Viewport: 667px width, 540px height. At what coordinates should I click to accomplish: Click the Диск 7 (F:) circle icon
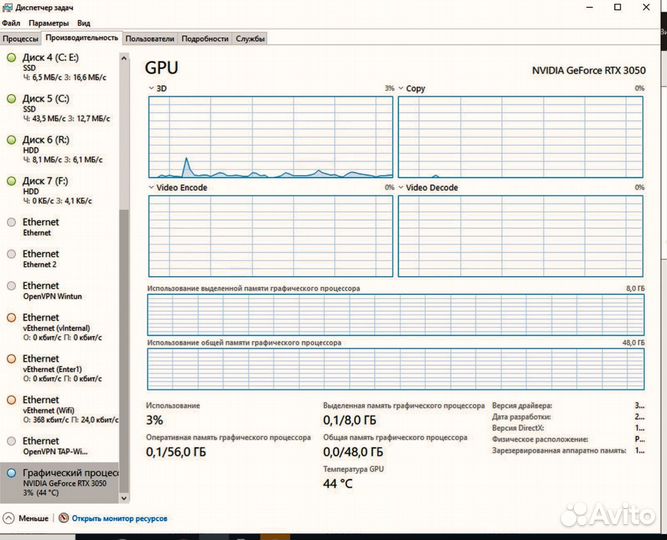pyautogui.click(x=11, y=181)
